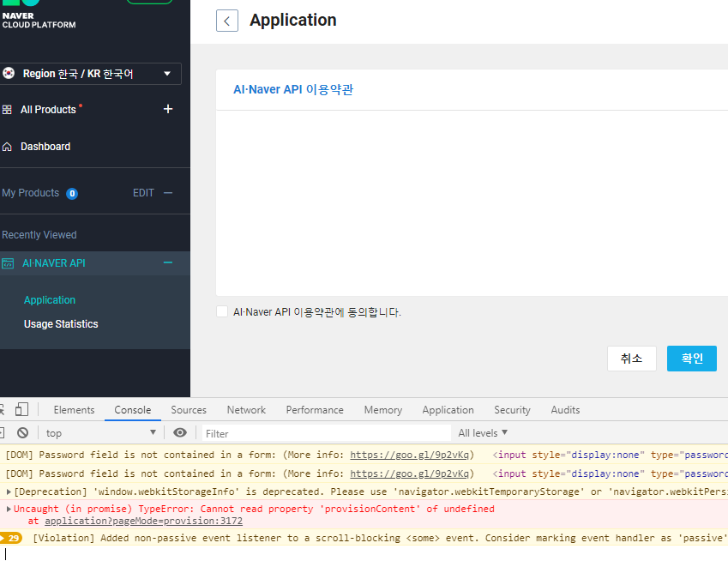Click the 취소 cancel button

coord(632,359)
